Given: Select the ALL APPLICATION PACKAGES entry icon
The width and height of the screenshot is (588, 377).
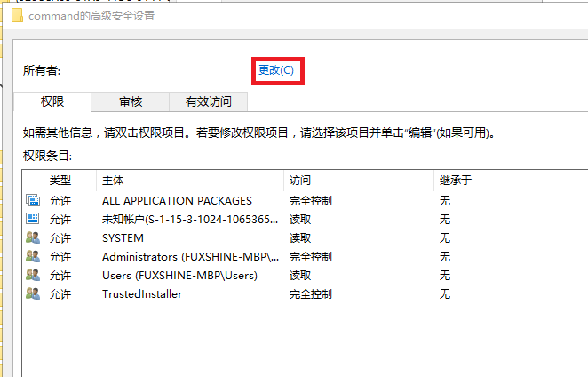Looking at the screenshot, I should pos(33,200).
